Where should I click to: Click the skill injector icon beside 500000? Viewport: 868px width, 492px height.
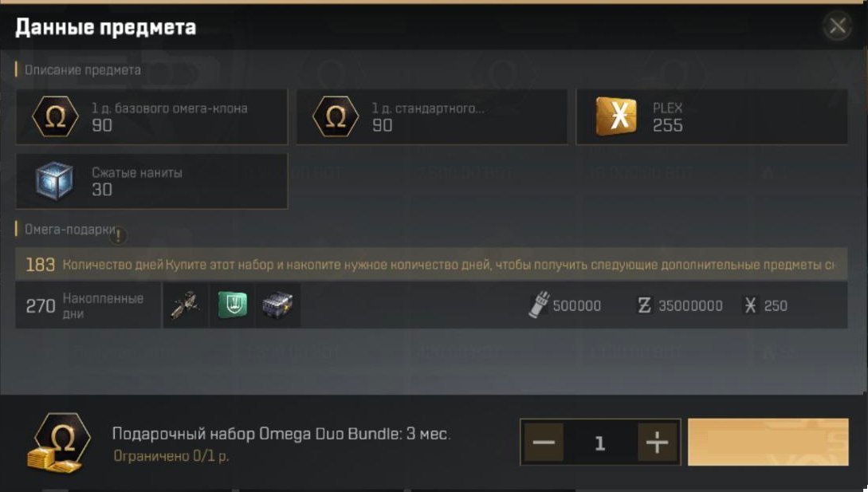point(539,305)
